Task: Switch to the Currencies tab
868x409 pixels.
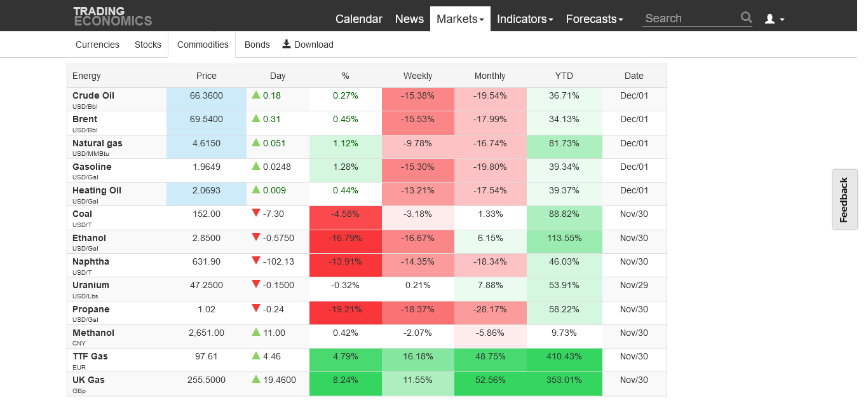Action: pos(97,45)
